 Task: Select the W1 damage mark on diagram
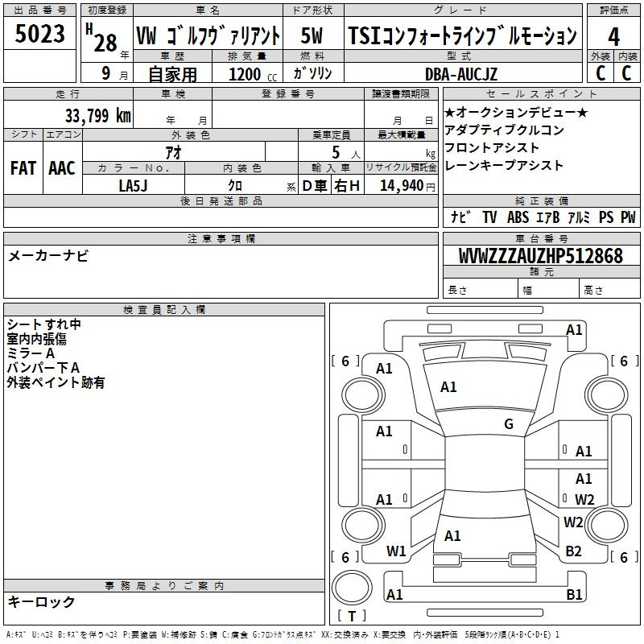(396, 551)
